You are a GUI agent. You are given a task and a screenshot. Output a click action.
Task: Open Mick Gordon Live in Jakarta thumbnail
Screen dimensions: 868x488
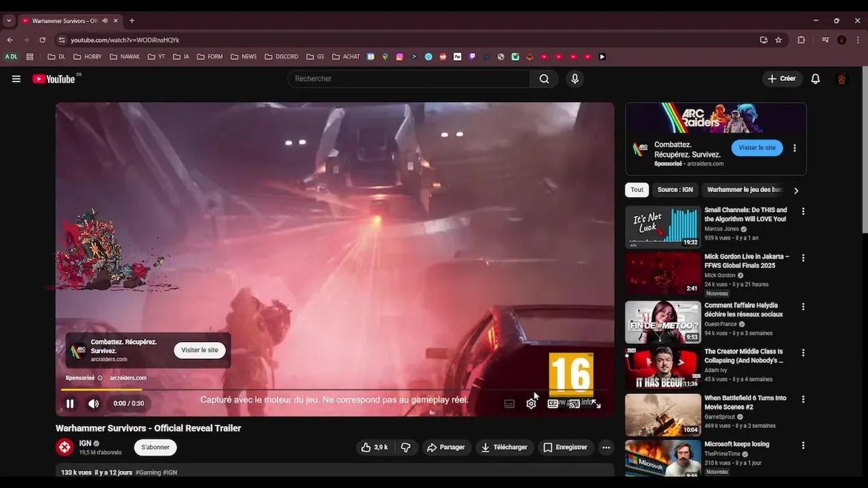click(663, 274)
